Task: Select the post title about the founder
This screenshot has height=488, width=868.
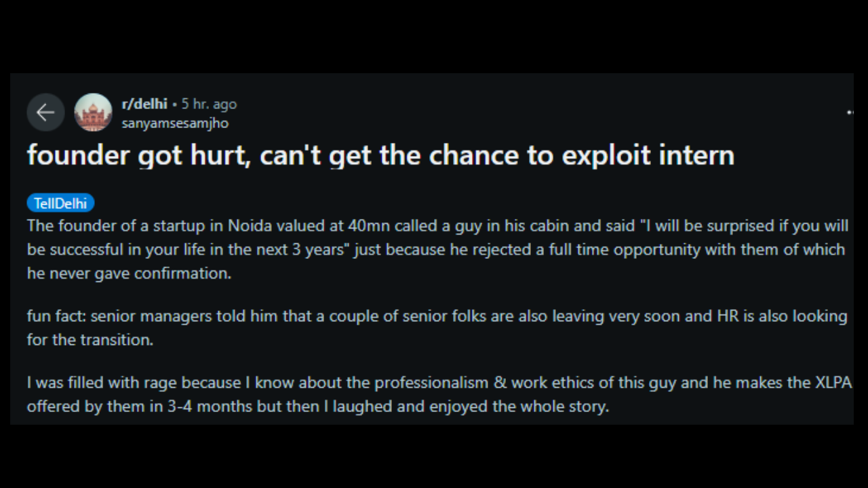Action: click(x=380, y=155)
